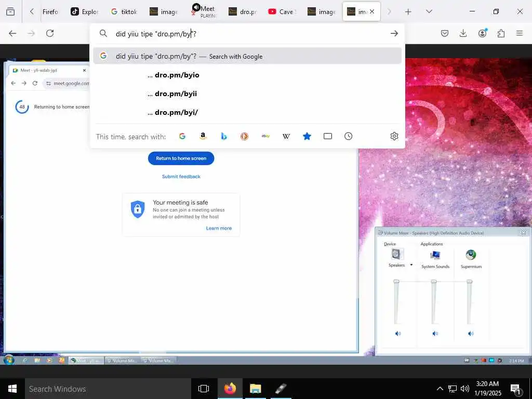This screenshot has height=399, width=532.
Task: Open the system volume tray icon
Action: point(465,389)
